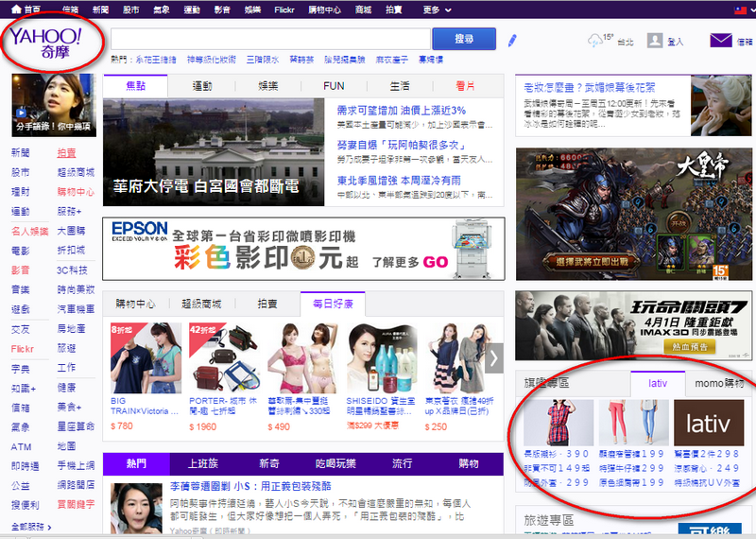Open the Yahoo奇摩 logo
Image resolution: width=756 pixels, height=539 pixels.
(45, 43)
